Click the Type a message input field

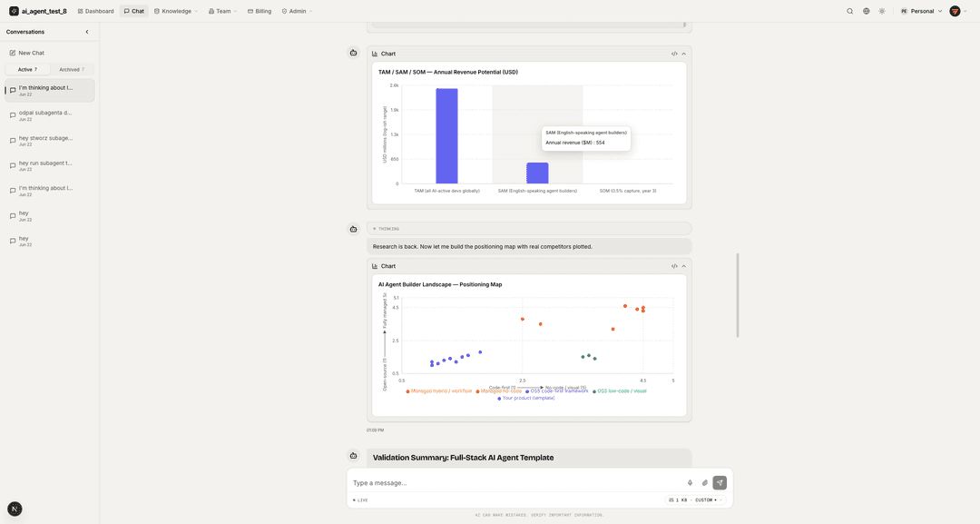pyautogui.click(x=515, y=483)
